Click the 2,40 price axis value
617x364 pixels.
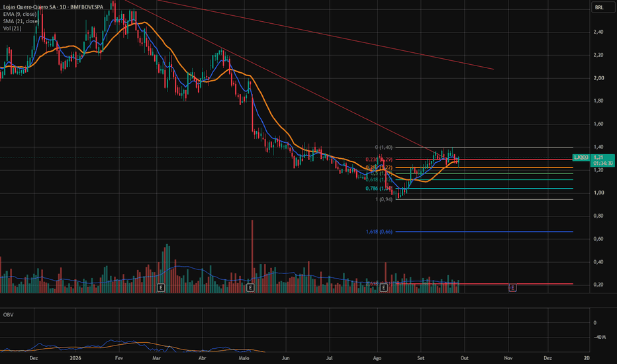598,32
